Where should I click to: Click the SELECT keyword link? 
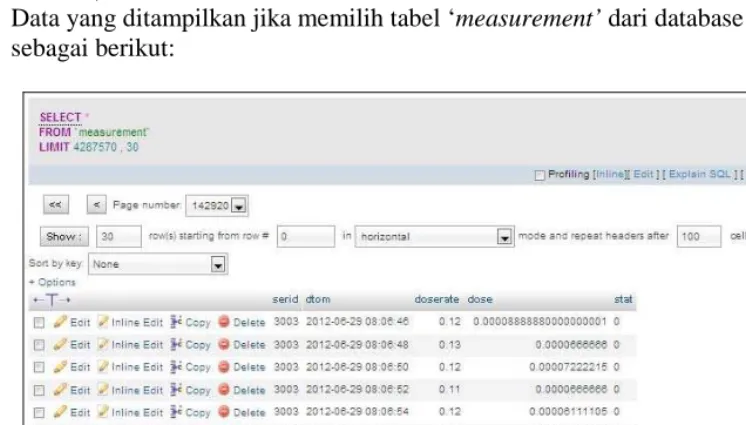[60, 118]
